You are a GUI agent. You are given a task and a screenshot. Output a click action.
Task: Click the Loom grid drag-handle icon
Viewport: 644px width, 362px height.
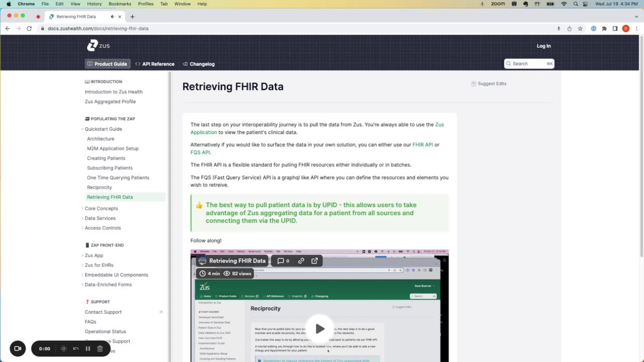pos(63,348)
